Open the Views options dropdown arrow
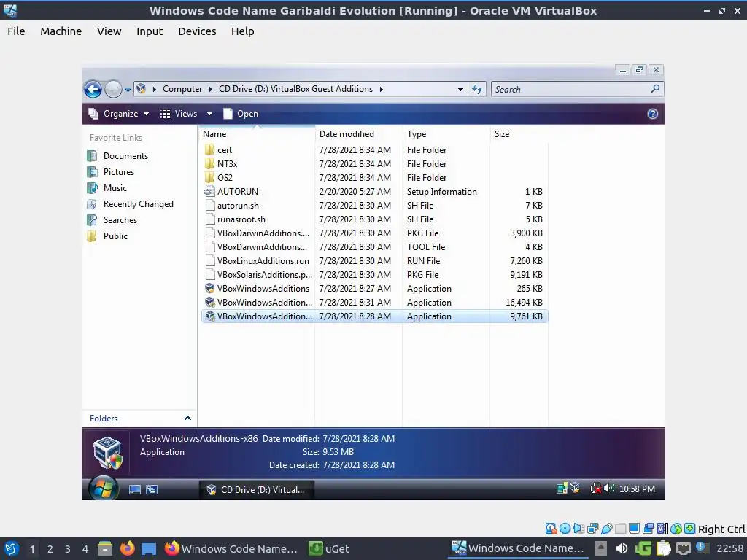Screen dimensions: 747x560 point(209,114)
